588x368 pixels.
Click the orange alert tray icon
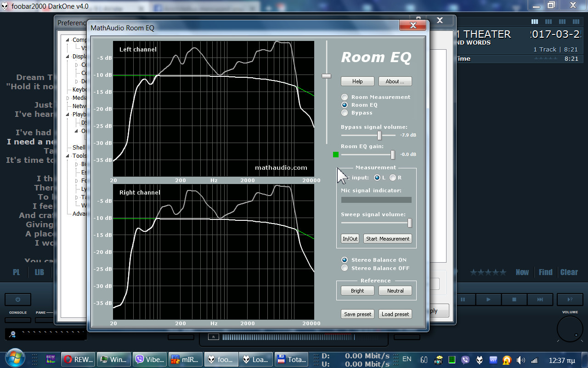[507, 360]
